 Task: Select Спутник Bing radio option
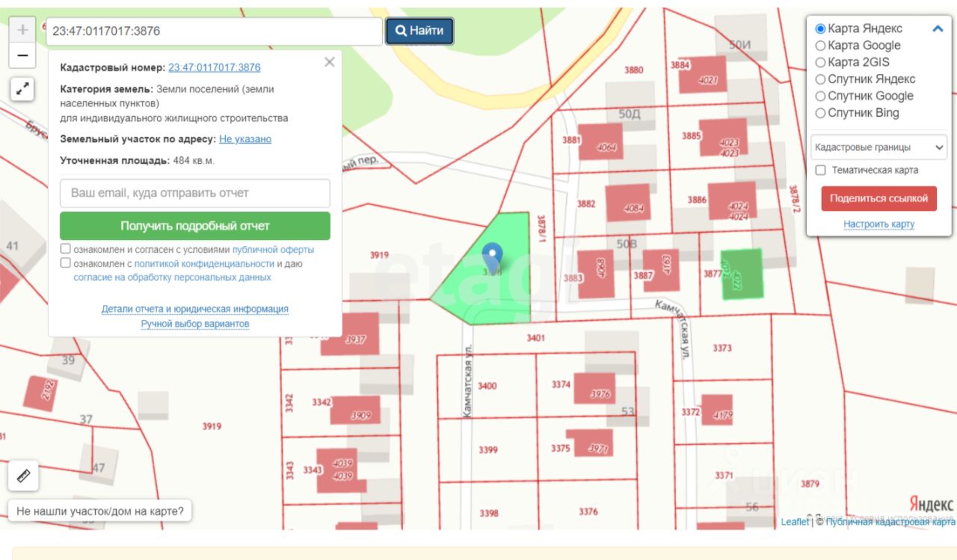tap(820, 113)
